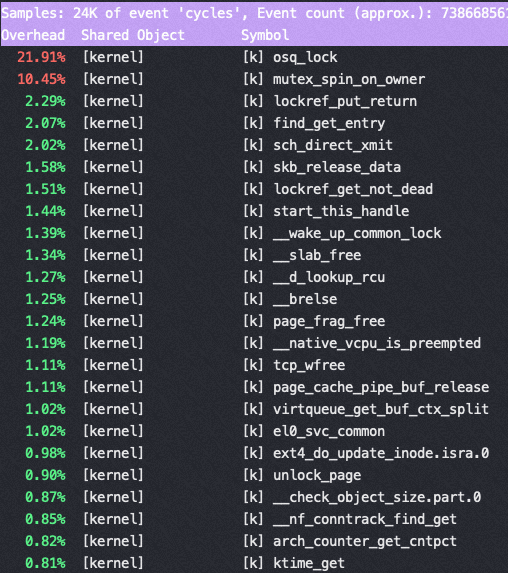508x573 pixels.
Task: Click the ext4_do_update_inode.isra.0 entry
Action: pos(381,453)
